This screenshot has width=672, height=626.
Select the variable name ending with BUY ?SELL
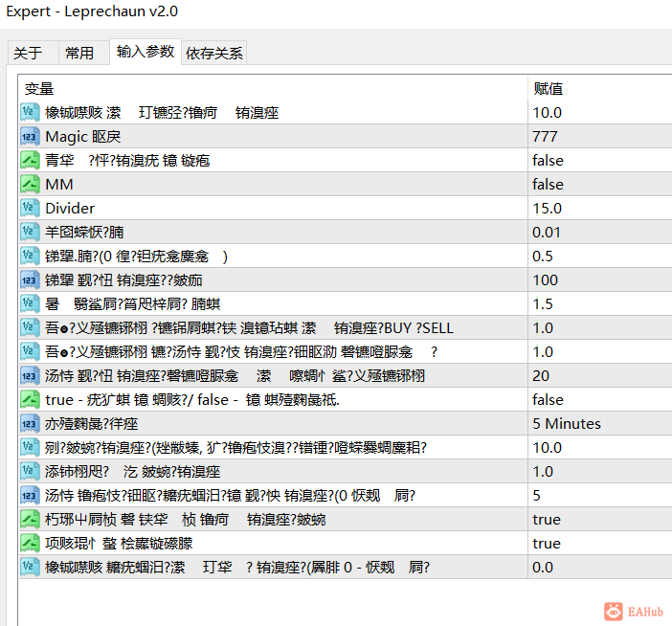click(x=249, y=328)
